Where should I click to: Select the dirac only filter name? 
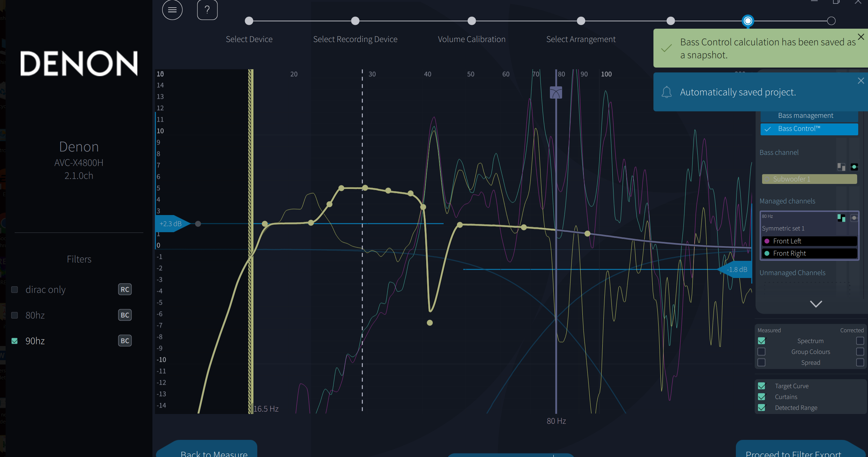click(x=45, y=290)
